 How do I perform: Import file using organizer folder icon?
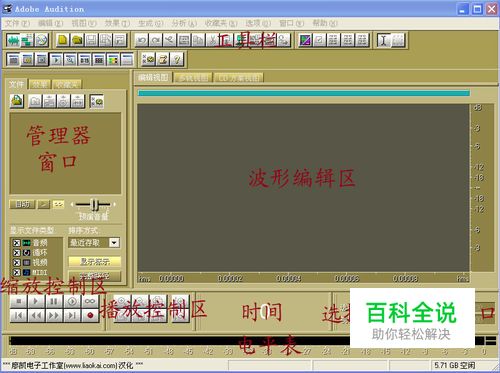point(17,101)
